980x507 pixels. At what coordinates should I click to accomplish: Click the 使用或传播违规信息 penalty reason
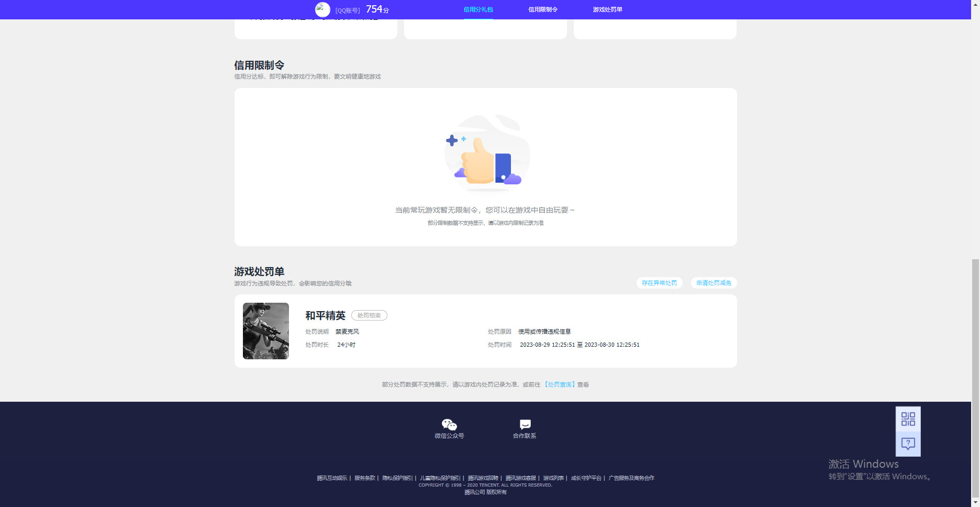pyautogui.click(x=544, y=332)
